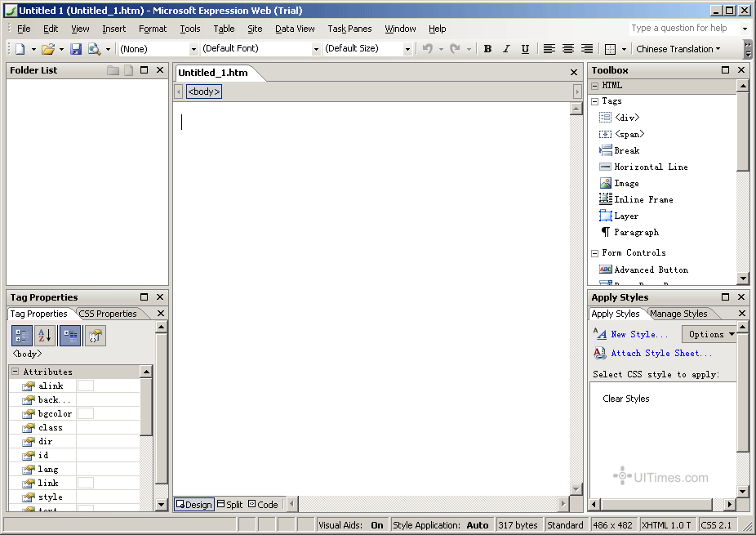The width and height of the screenshot is (756, 535).
Task: Select the body tag in quick tag selector
Action: pos(204,91)
